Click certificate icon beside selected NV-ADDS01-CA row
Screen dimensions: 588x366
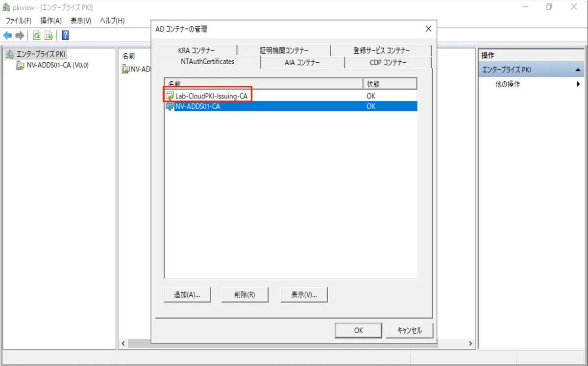coord(170,106)
